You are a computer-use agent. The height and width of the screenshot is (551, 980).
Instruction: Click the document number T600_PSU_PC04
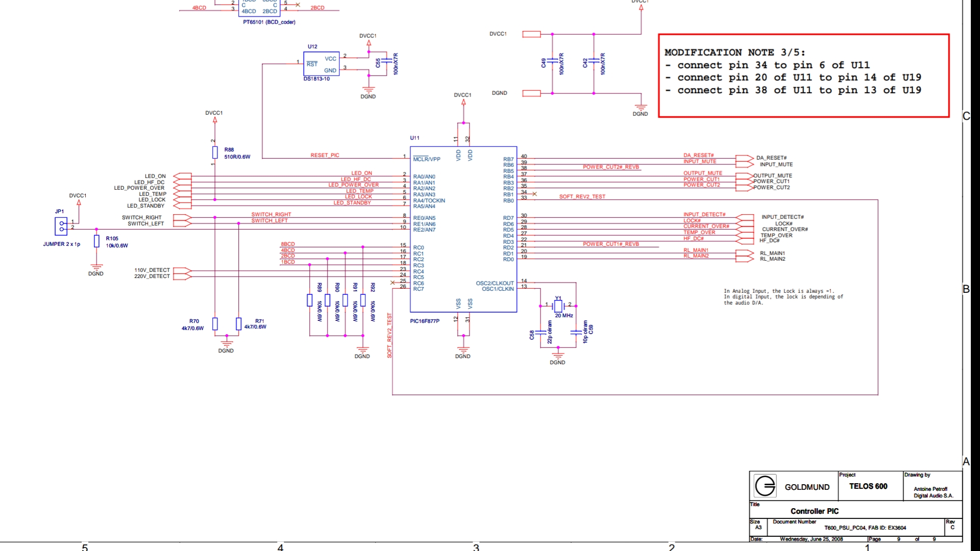865,528
